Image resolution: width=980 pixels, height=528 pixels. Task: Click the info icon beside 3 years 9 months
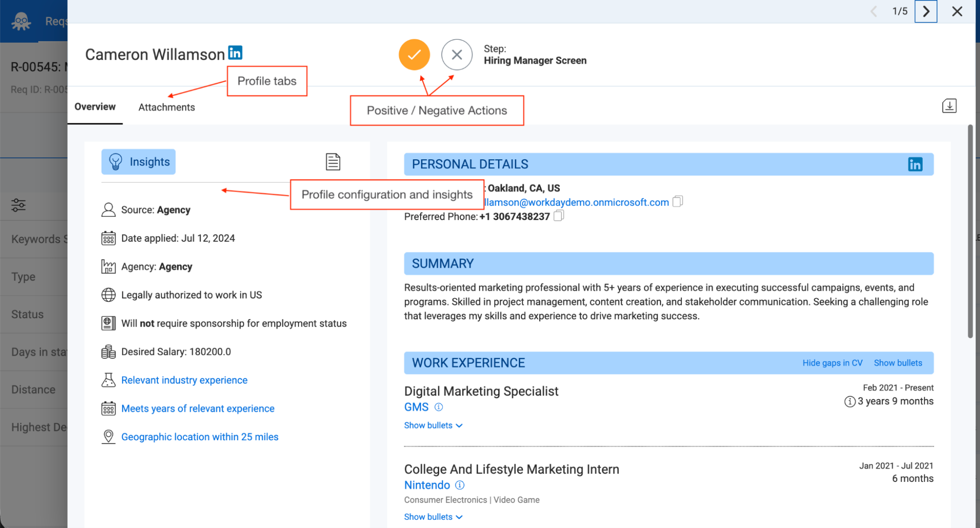point(850,402)
